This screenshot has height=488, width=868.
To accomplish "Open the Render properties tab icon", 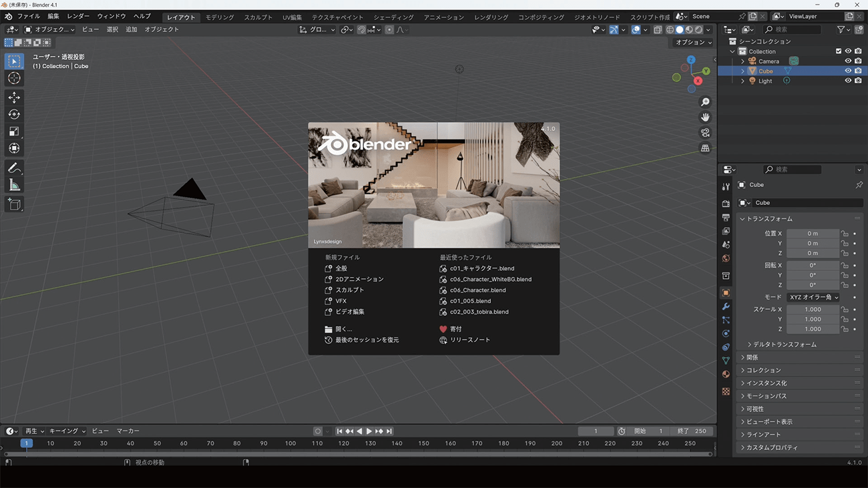I will [726, 204].
